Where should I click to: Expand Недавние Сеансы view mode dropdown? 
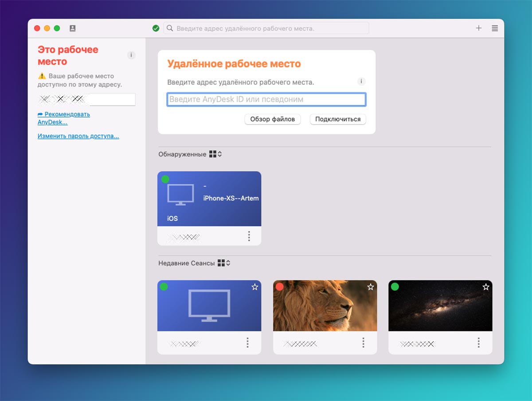tap(224, 263)
